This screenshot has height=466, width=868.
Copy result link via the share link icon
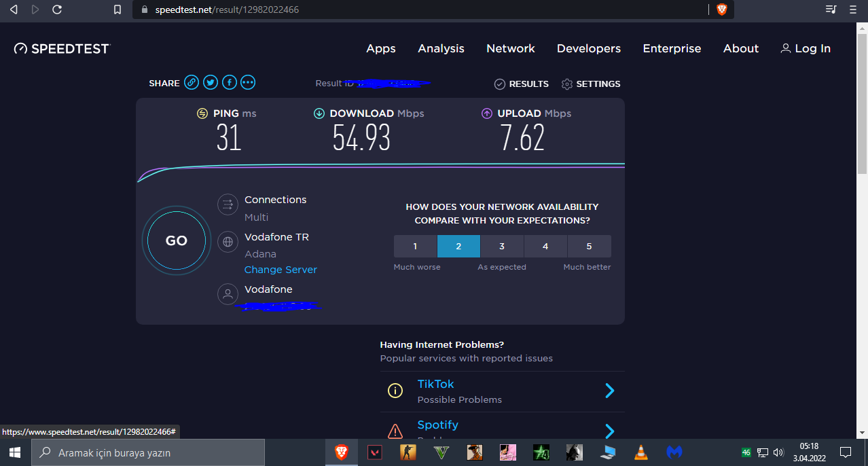[192, 83]
